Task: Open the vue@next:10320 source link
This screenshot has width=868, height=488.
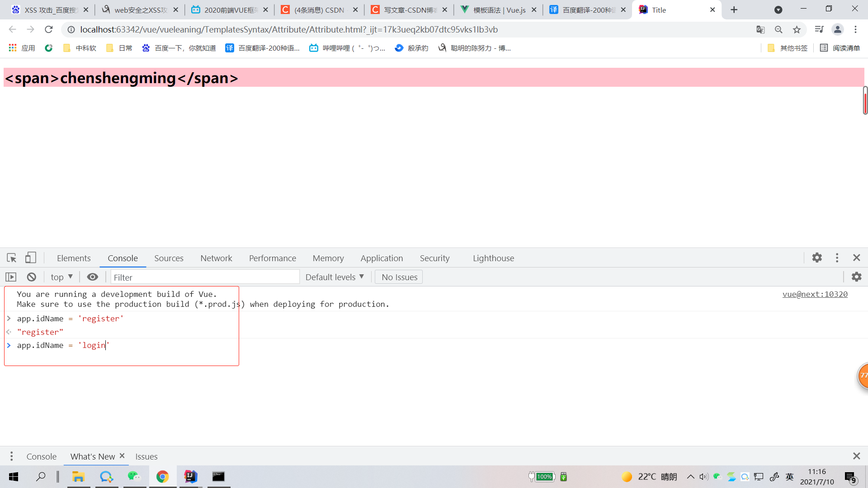Action: click(815, 294)
